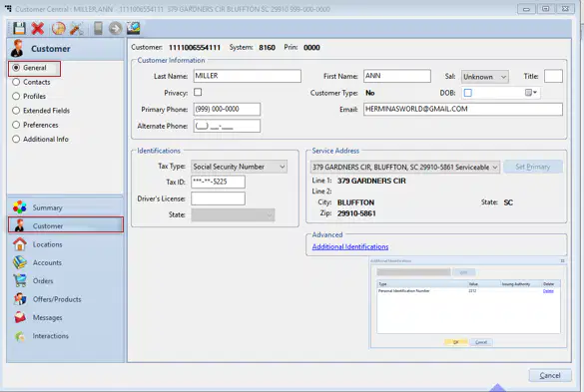The width and height of the screenshot is (584, 392).
Task: Select the Extended Fields radio button
Action: (16, 111)
